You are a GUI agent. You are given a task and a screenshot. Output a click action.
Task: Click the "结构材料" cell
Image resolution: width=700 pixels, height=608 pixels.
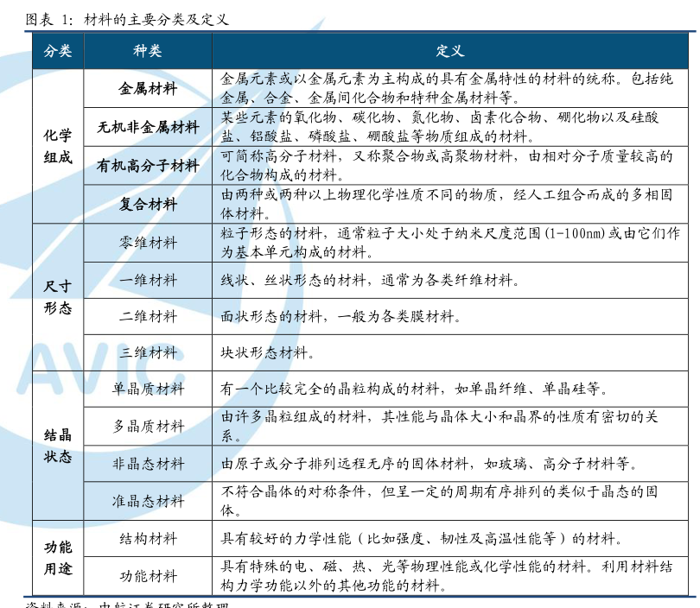(x=148, y=538)
